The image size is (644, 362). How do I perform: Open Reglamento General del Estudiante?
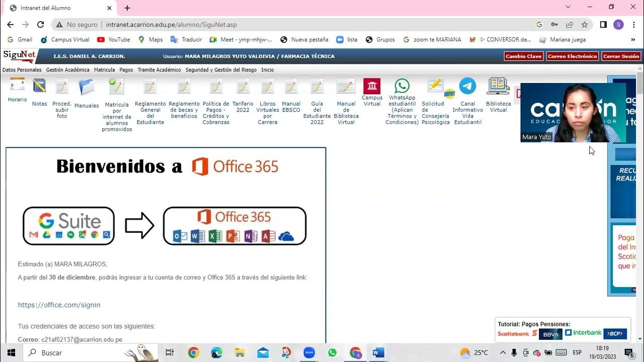coord(150,86)
